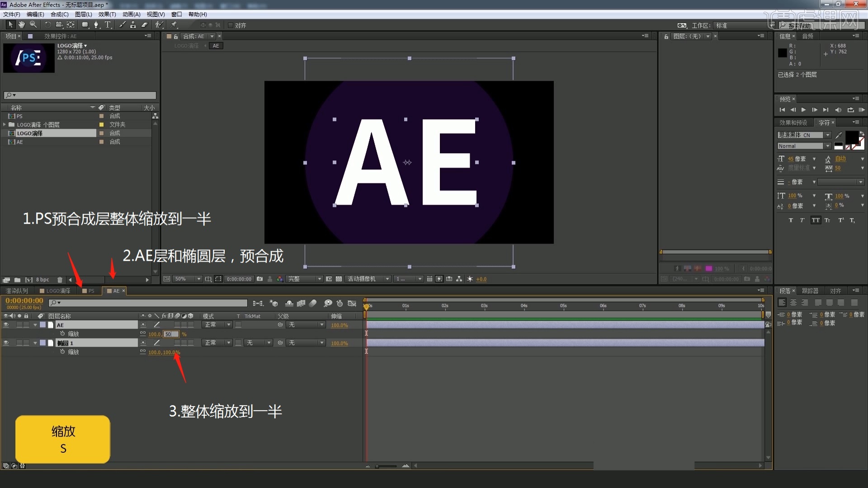Viewport: 868px width, 488px height.
Task: Hide the 椭圆 1 layer with its eye toggle
Action: pyautogui.click(x=6, y=343)
